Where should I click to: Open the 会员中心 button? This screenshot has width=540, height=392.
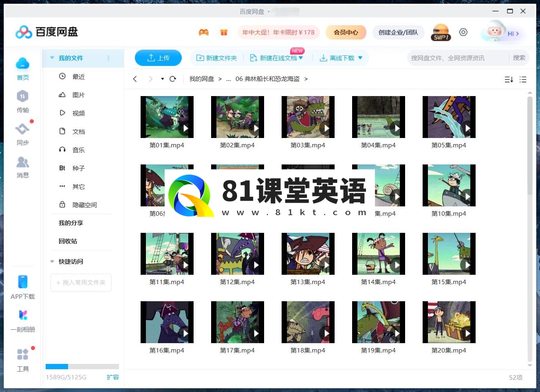tap(346, 32)
